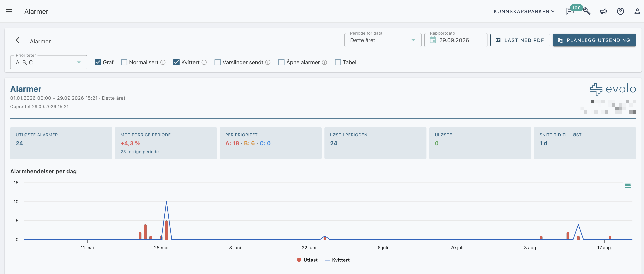Expand the Prioriteter dropdown
The width and height of the screenshot is (644, 274).
(49, 62)
